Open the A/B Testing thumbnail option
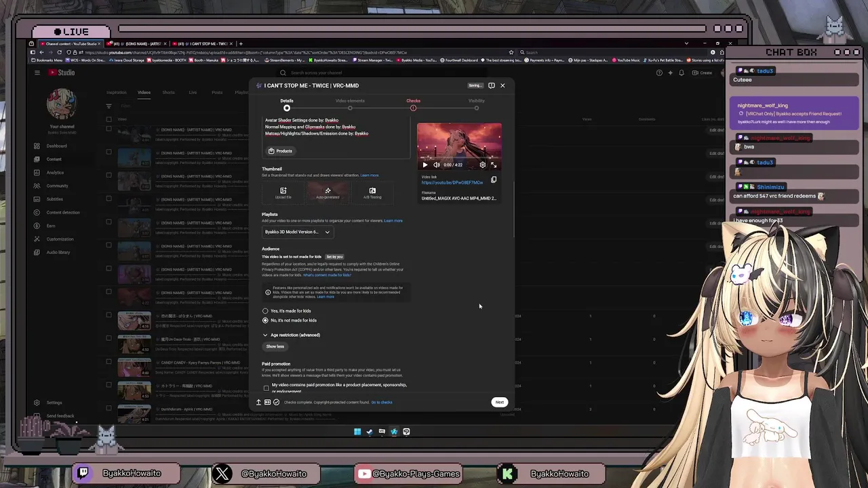This screenshot has height=488, width=868. click(x=372, y=193)
